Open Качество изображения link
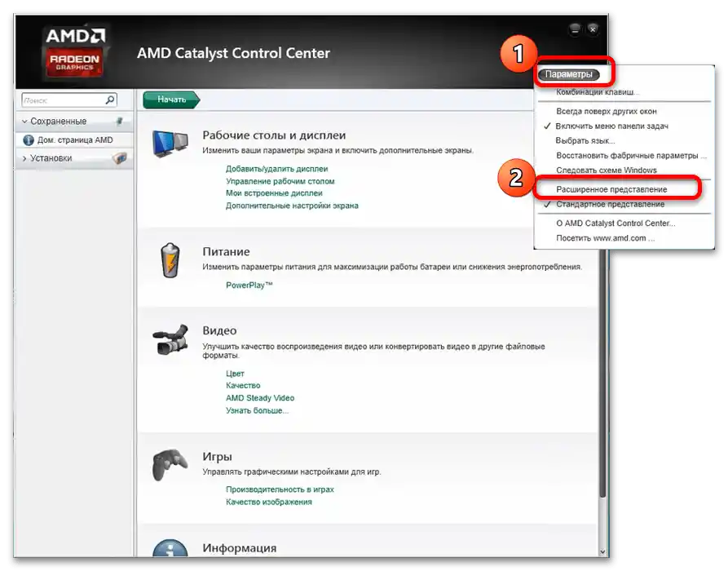 tap(269, 502)
